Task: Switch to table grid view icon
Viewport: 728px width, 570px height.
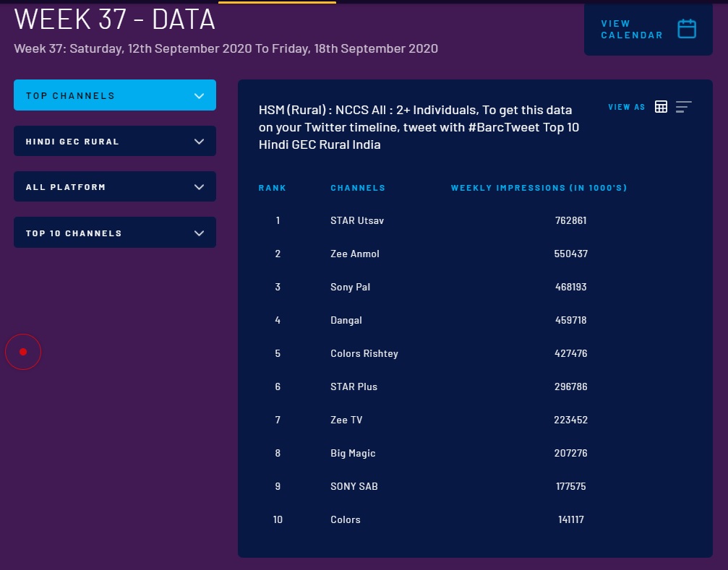Action: (x=661, y=107)
